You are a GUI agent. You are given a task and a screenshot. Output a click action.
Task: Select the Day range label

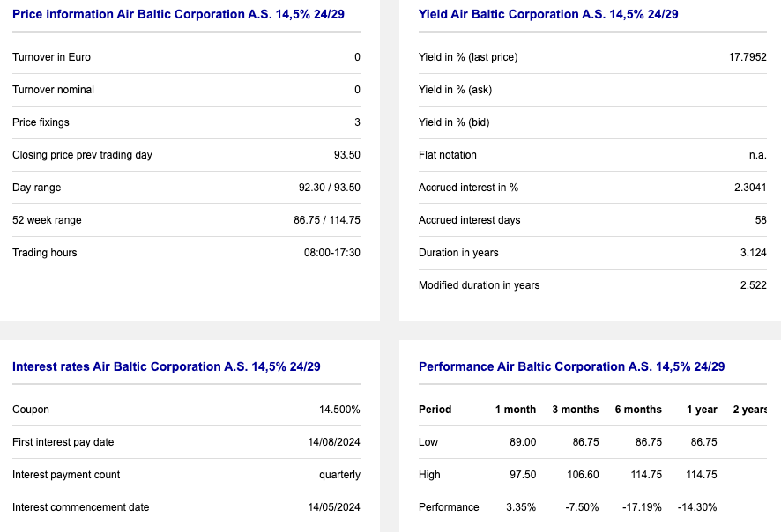coord(37,188)
